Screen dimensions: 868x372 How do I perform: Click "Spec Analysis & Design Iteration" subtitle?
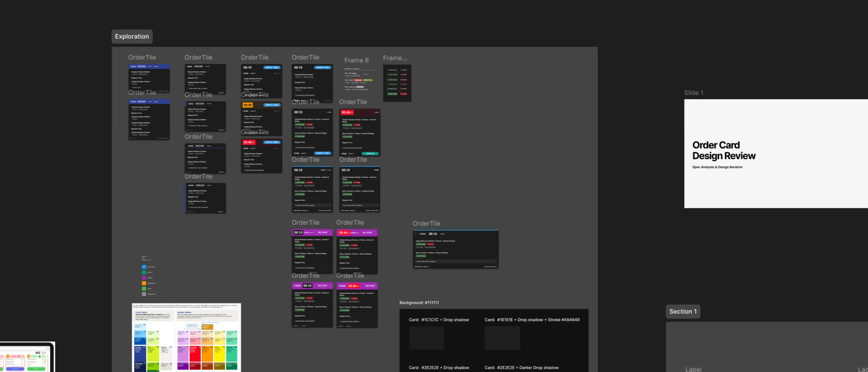point(717,167)
